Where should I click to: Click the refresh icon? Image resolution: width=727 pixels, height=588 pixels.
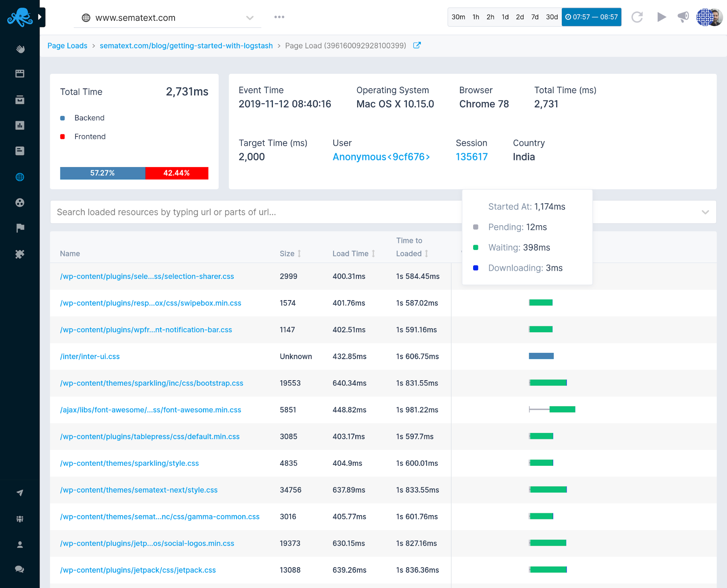637,17
